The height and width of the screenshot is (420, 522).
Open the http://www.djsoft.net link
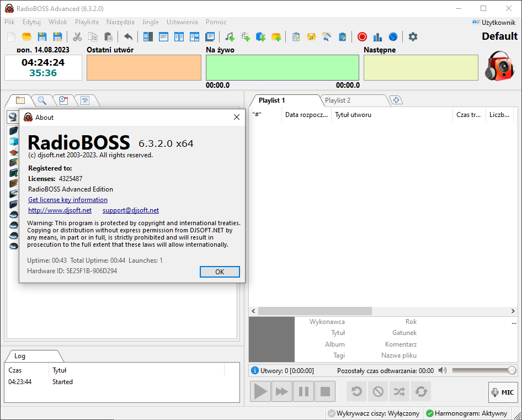pyautogui.click(x=60, y=210)
